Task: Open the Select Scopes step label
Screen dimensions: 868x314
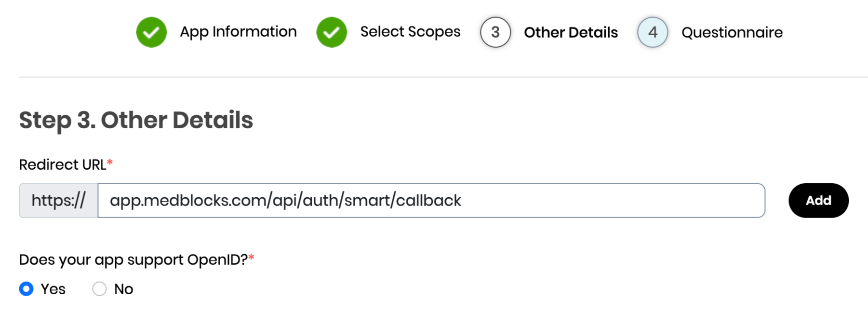Action: 410,32
